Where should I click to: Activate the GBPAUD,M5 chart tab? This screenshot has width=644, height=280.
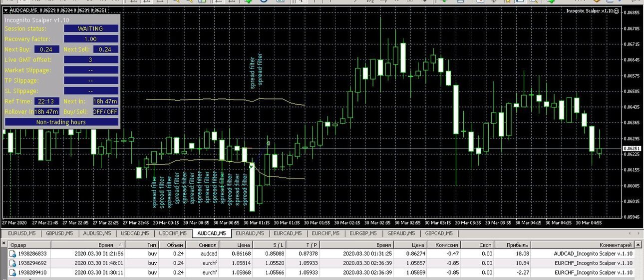pyautogui.click(x=402, y=233)
